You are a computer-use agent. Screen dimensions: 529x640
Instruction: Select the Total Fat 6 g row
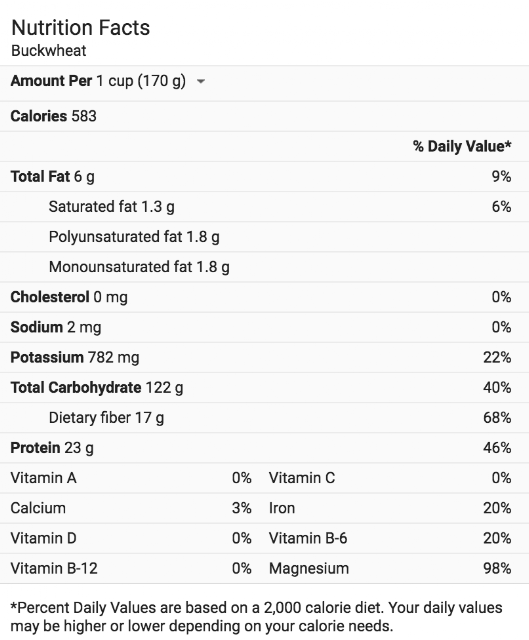[x=264, y=177]
